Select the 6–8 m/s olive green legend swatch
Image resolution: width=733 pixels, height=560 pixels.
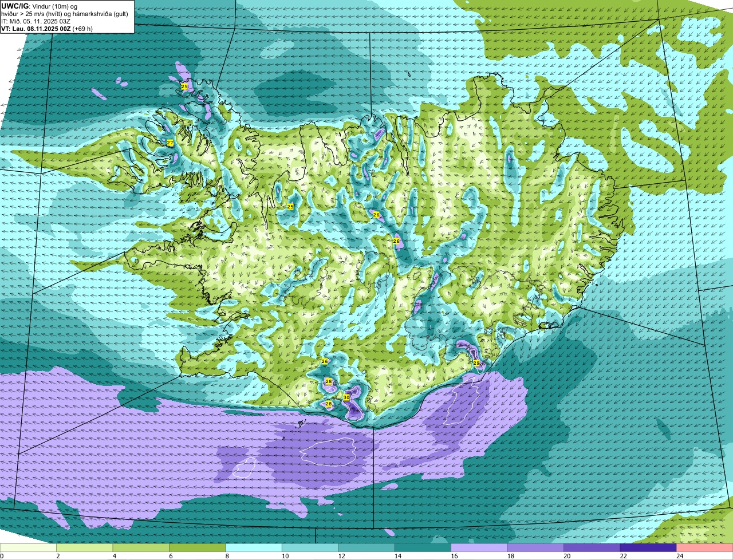tap(198, 548)
